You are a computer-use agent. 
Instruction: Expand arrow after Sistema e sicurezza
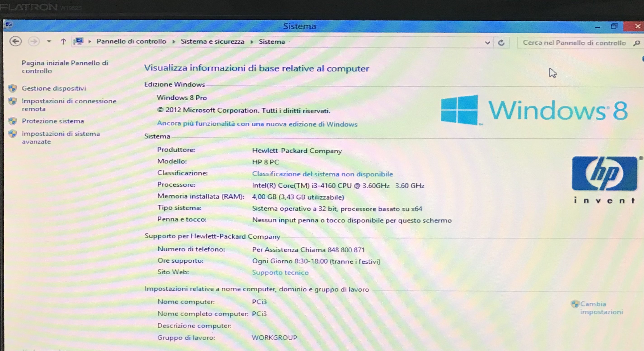252,42
